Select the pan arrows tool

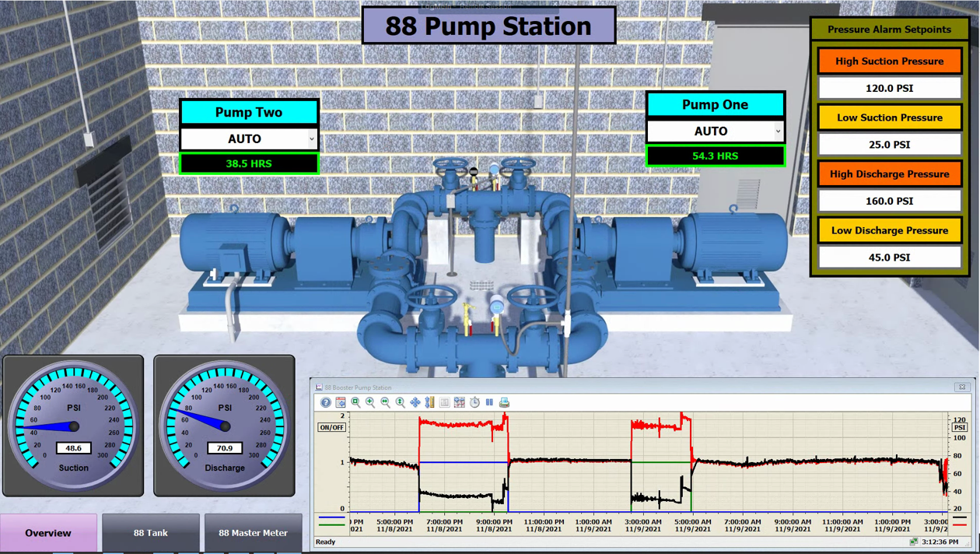point(415,402)
